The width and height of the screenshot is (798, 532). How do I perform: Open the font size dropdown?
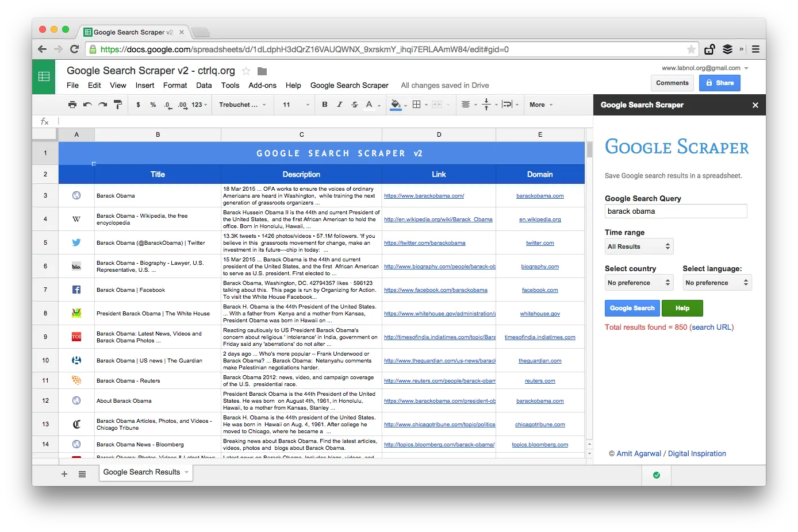[294, 105]
